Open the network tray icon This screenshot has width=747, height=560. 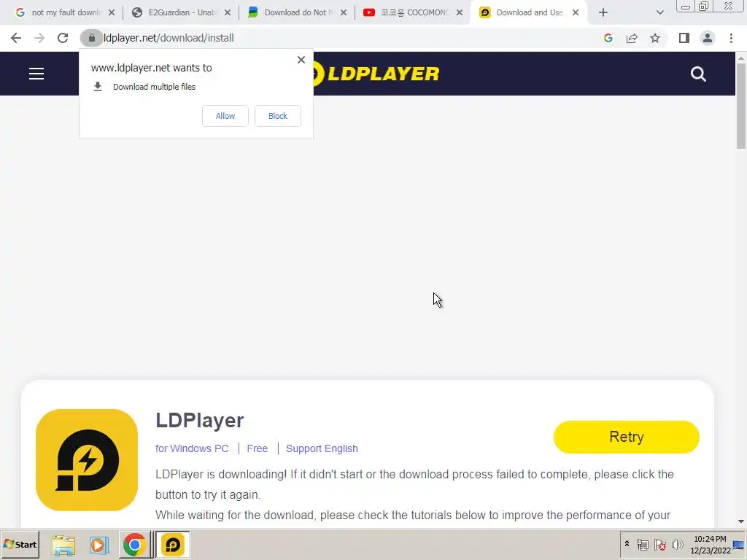coord(643,545)
